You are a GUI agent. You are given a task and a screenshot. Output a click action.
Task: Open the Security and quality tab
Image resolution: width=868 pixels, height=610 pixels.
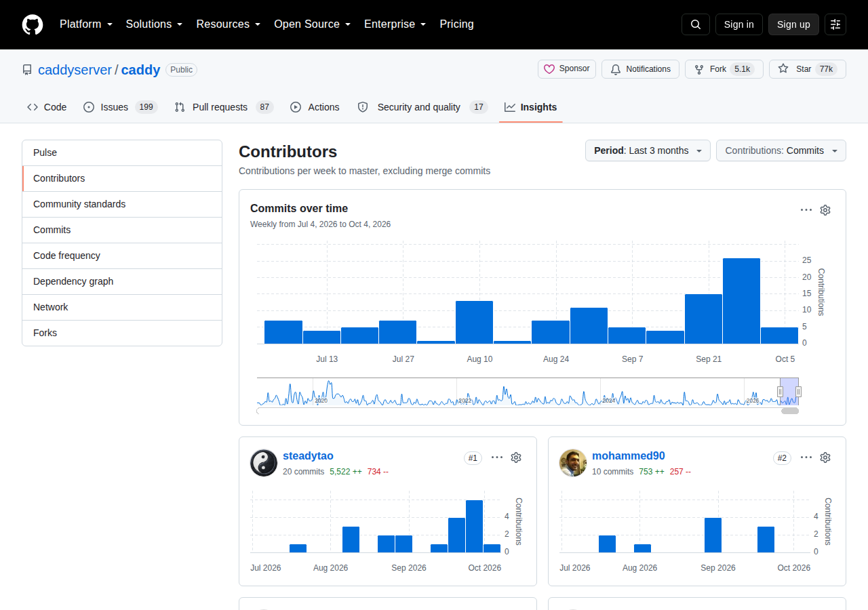422,107
